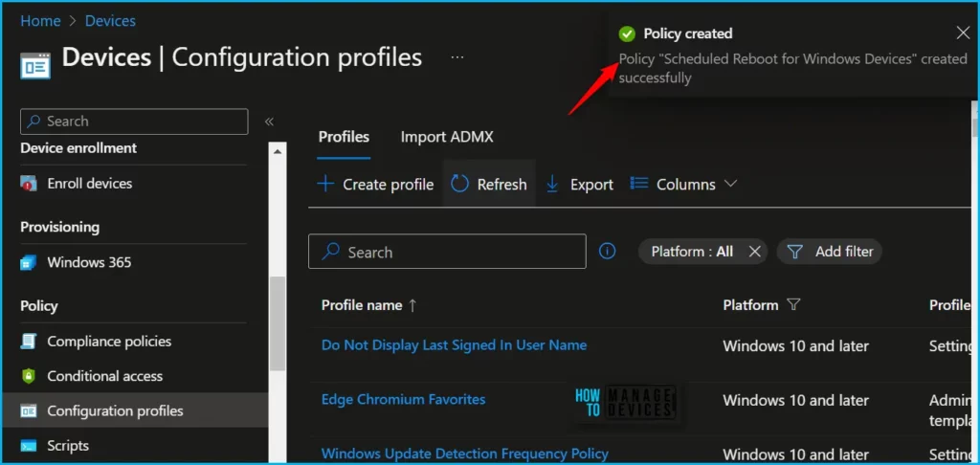Go to Devices breadcrumb link

[110, 21]
